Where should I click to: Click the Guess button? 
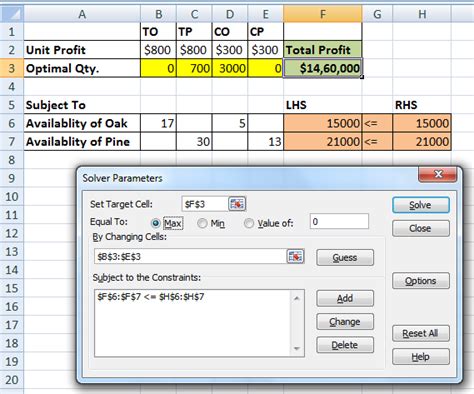coord(345,257)
